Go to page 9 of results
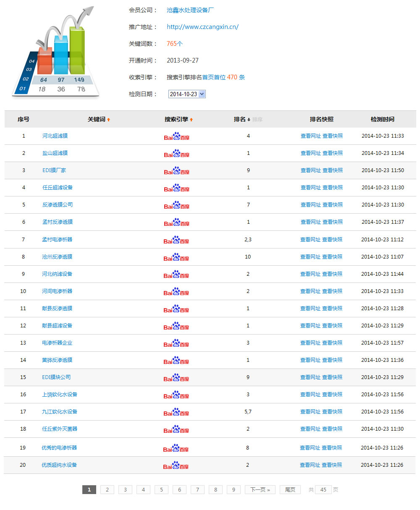420x510 pixels. (x=234, y=490)
